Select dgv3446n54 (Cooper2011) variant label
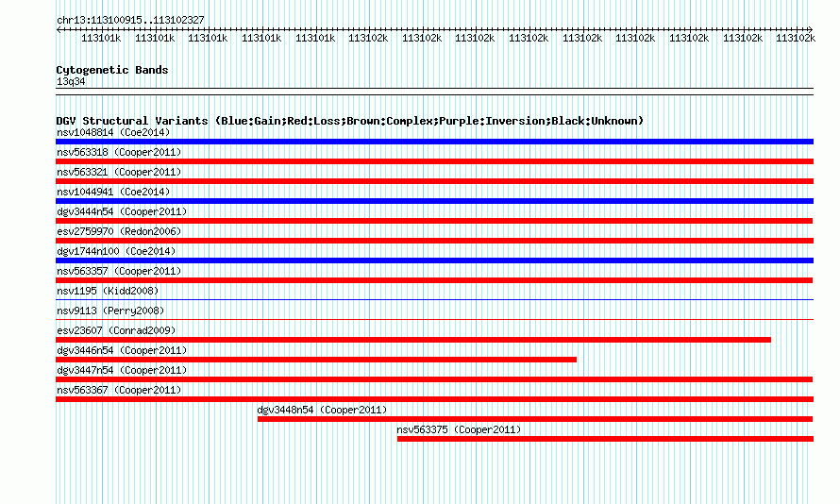 (x=122, y=350)
